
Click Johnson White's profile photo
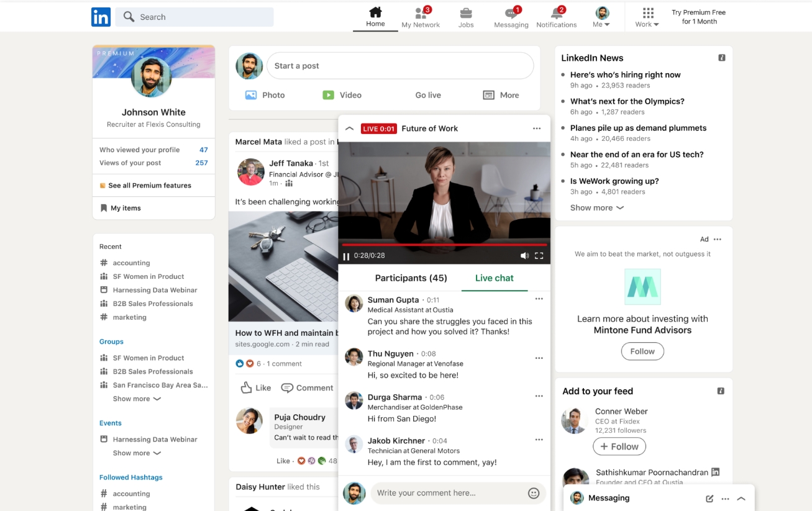coord(152,77)
